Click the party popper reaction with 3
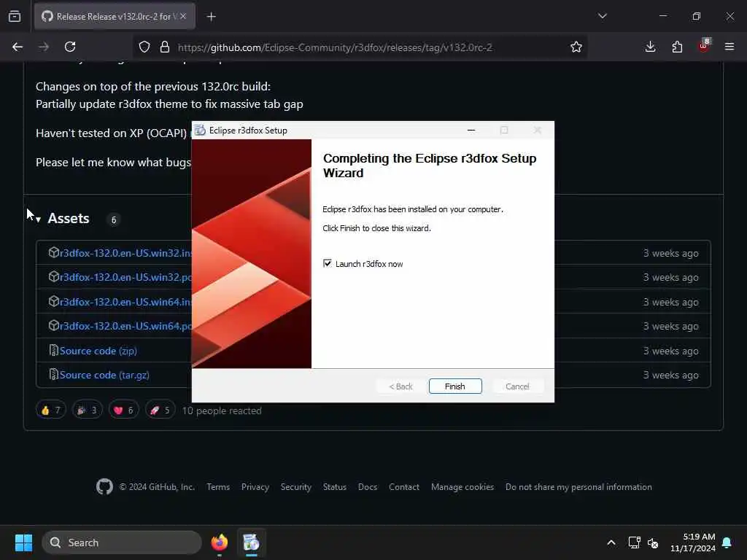 88,410
